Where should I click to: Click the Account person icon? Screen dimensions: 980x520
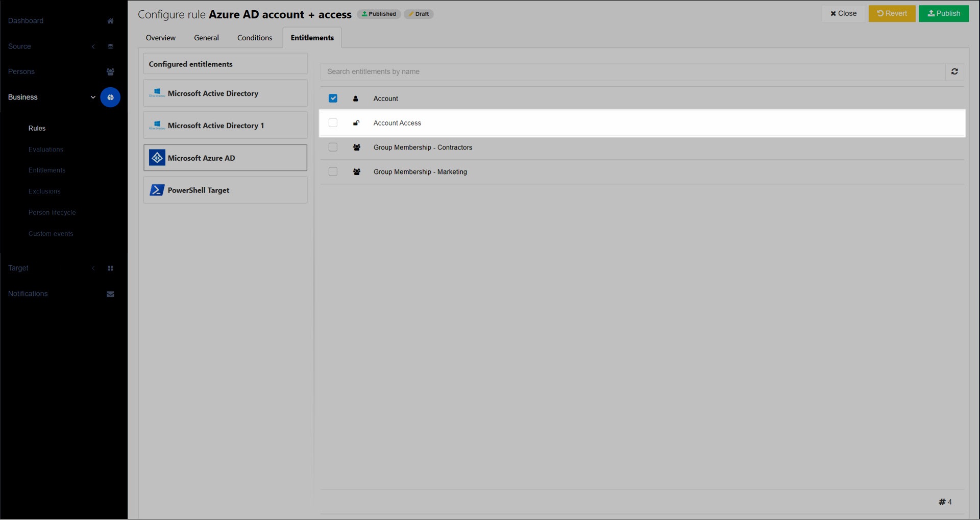point(356,98)
